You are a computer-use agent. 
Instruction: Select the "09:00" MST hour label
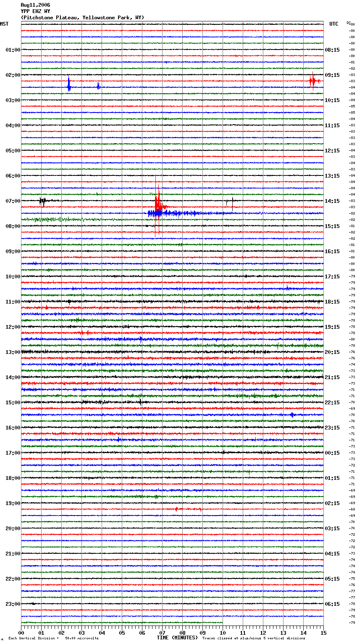13,251
